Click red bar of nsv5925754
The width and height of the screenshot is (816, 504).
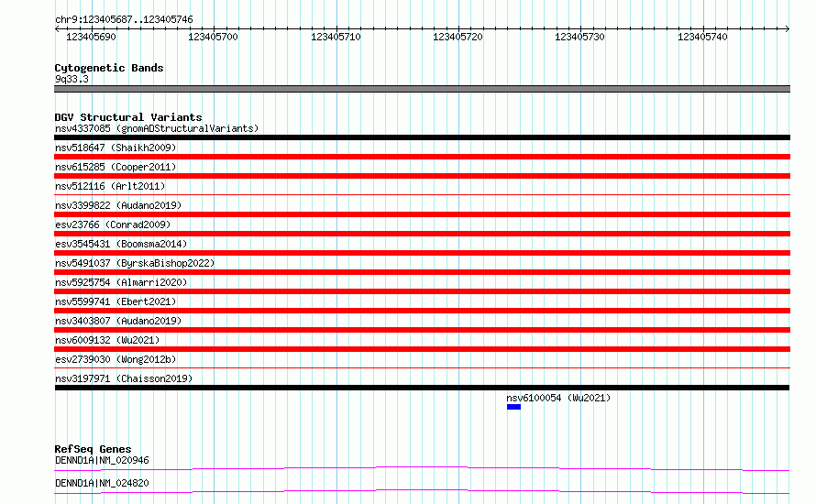coord(422,291)
